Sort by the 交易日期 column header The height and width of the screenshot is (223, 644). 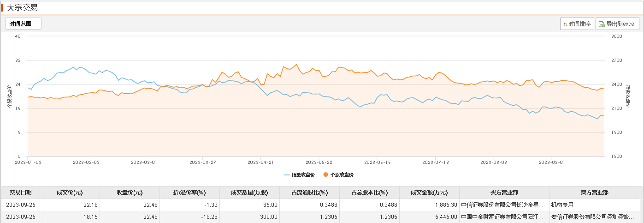[x=20, y=193]
